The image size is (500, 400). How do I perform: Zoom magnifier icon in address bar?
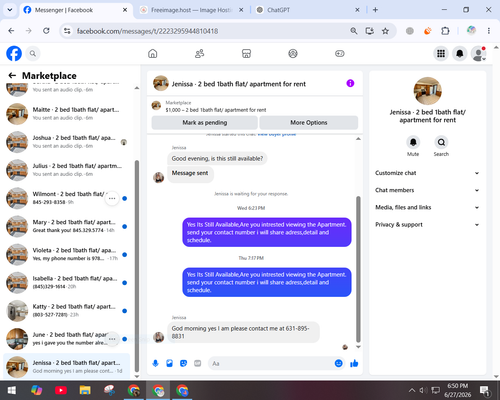354,31
